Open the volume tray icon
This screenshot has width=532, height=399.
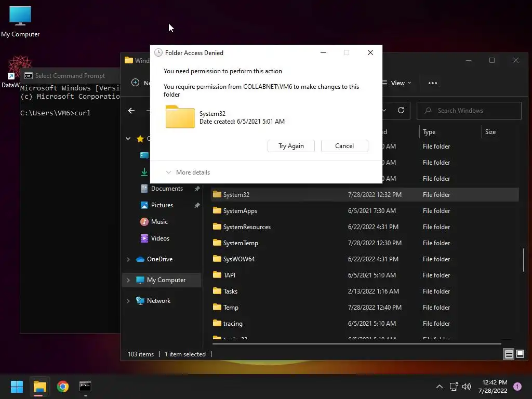(467, 387)
